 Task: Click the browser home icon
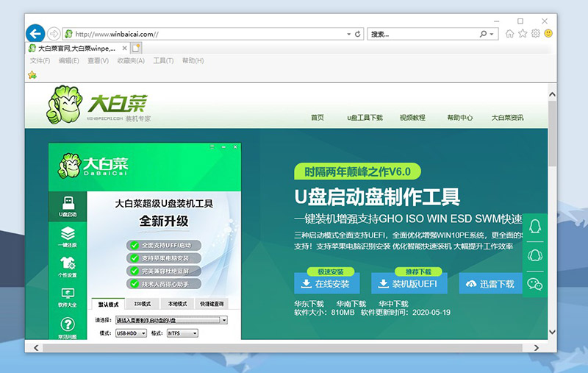[x=509, y=34]
